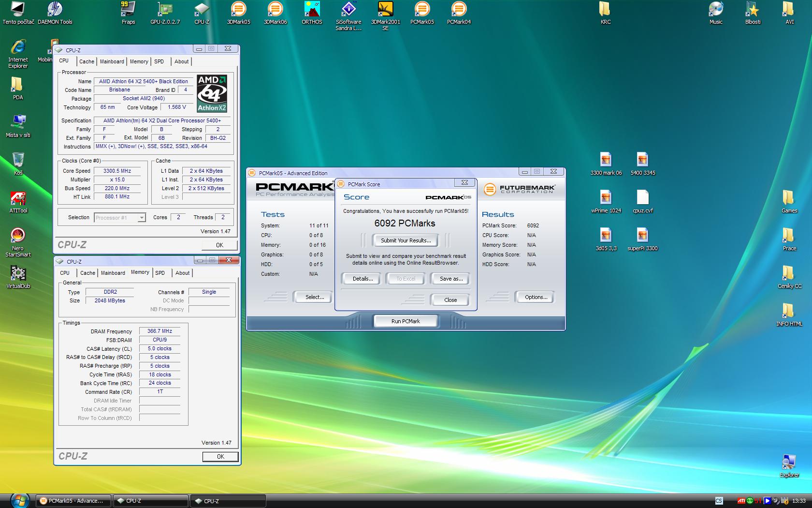Open the Prace folder
Viewport: 812px width, 508px height.
[x=789, y=239]
